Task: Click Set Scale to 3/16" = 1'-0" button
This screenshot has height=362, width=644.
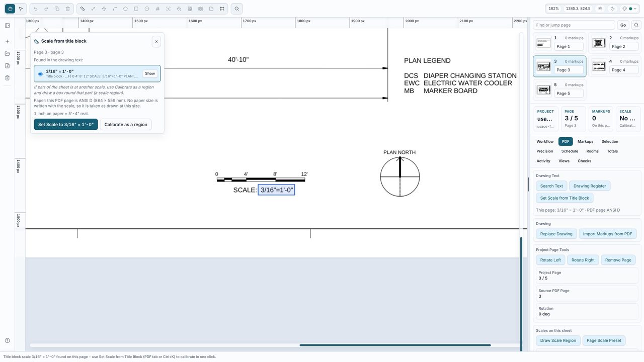Action: 66,125
